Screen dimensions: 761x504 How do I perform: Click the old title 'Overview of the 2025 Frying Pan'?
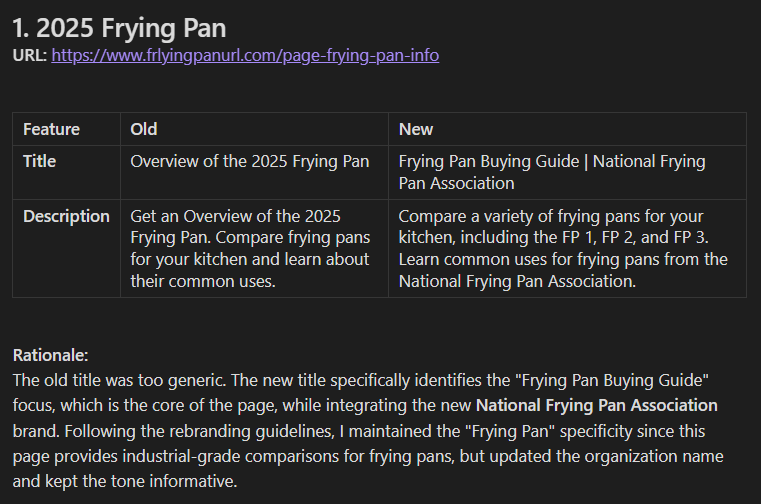pyautogui.click(x=250, y=161)
